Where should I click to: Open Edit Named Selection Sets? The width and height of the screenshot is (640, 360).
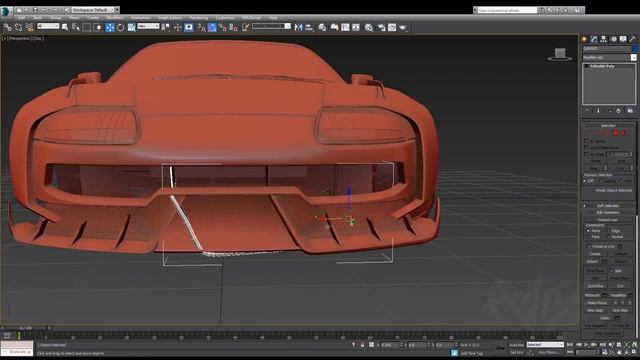click(245, 27)
